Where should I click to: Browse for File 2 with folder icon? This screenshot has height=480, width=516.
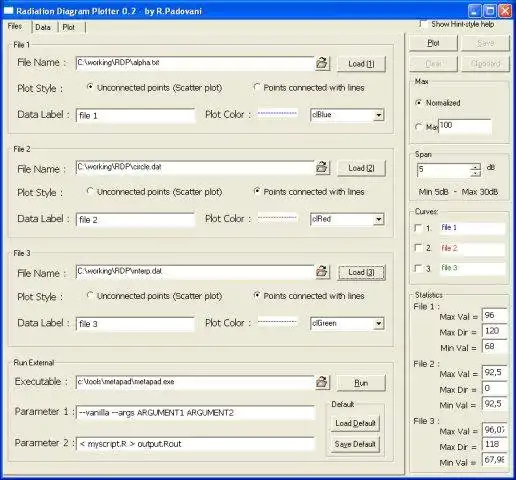(322, 167)
